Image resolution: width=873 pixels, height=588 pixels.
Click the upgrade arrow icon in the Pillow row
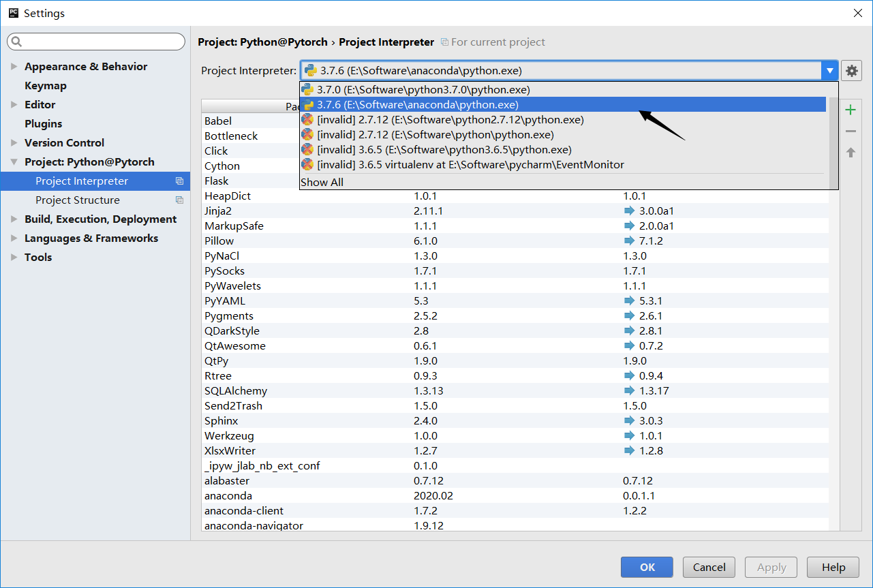pos(629,241)
